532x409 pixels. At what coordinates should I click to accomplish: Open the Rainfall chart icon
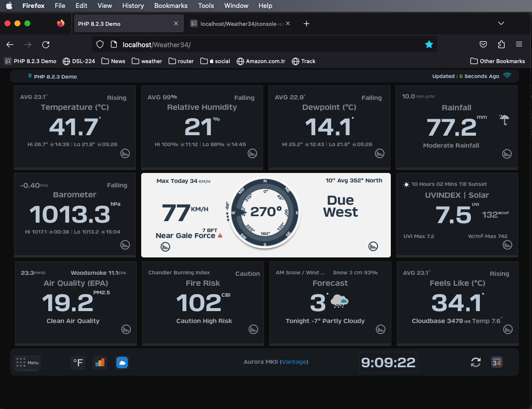click(507, 154)
